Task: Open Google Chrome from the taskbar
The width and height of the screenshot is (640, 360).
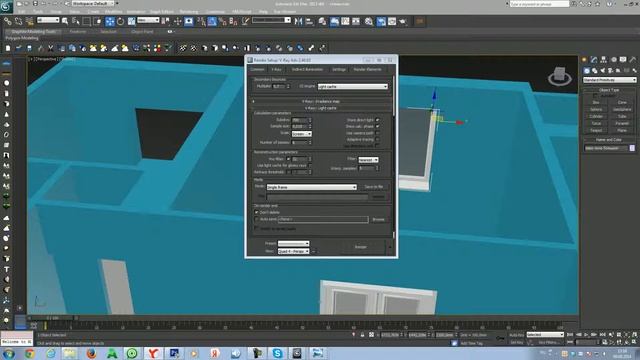Action: pyautogui.click(x=29, y=353)
